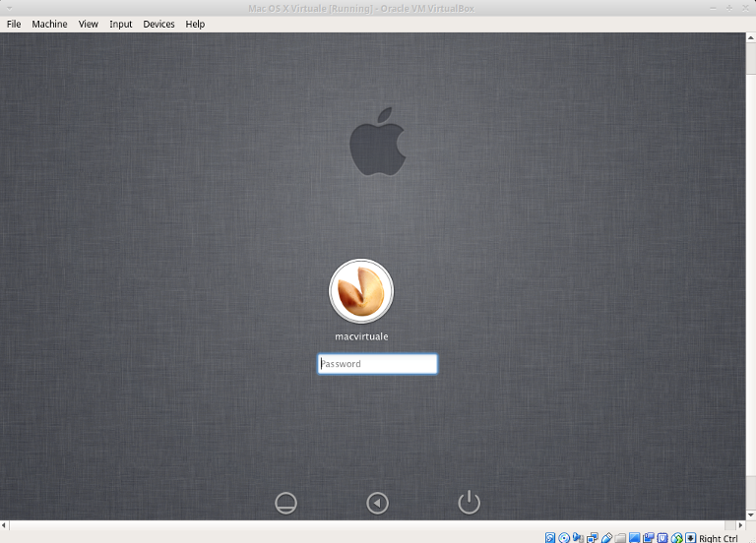Click the display status icon
The height and width of the screenshot is (543, 756).
click(x=635, y=538)
